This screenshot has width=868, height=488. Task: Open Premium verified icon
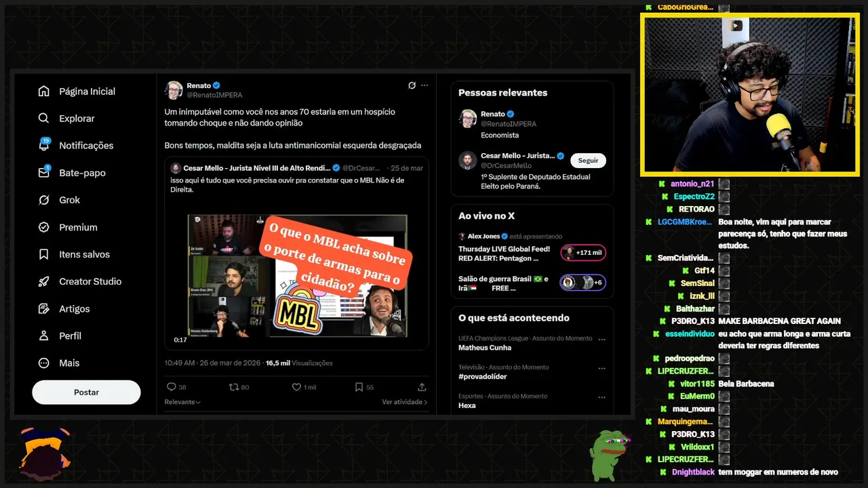click(x=44, y=227)
